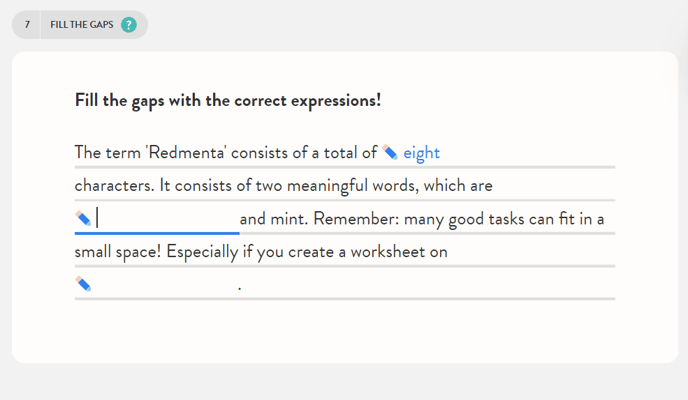
Task: Focus the empty gap before "and mint"
Action: pos(166,219)
